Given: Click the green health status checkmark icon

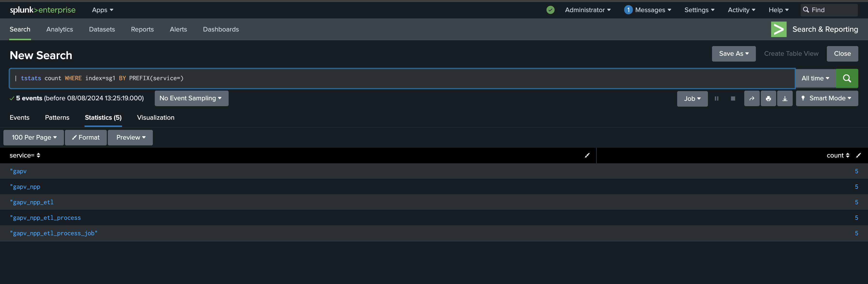Looking at the screenshot, I should [x=550, y=10].
